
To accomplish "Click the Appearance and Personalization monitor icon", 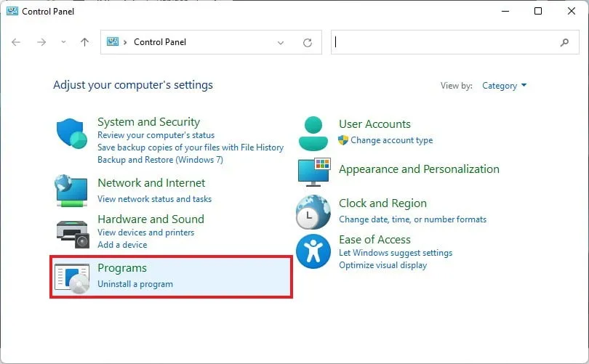I will tap(313, 171).
